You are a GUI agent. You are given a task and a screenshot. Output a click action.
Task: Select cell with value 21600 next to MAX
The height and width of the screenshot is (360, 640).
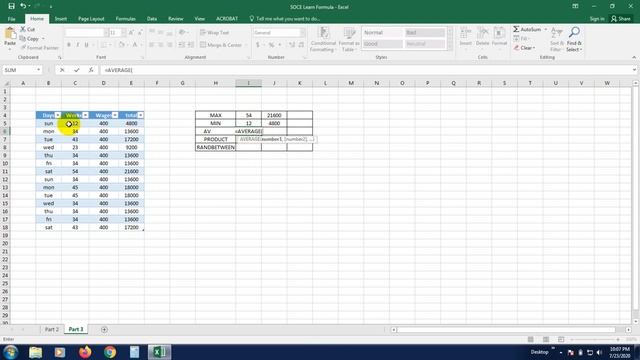click(274, 116)
